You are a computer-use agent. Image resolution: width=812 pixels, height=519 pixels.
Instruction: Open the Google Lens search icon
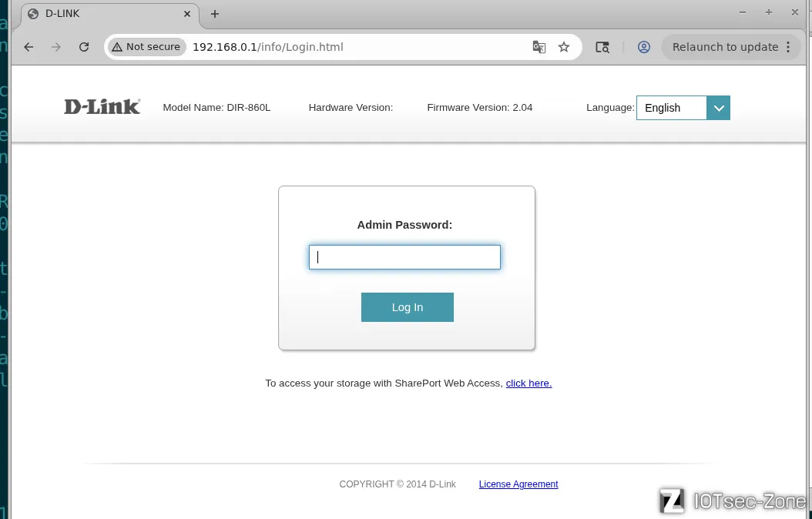pos(602,47)
